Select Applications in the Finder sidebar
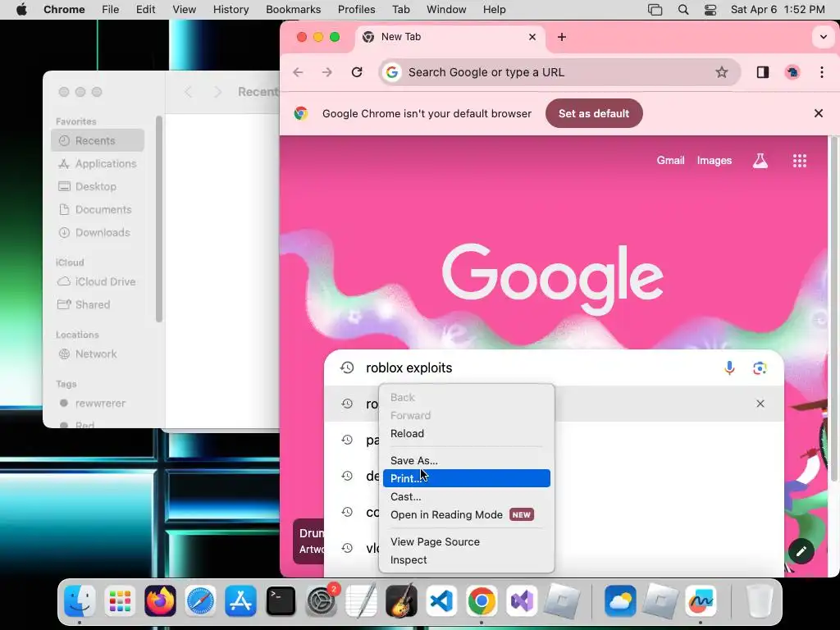Image resolution: width=840 pixels, height=630 pixels. 98,163
